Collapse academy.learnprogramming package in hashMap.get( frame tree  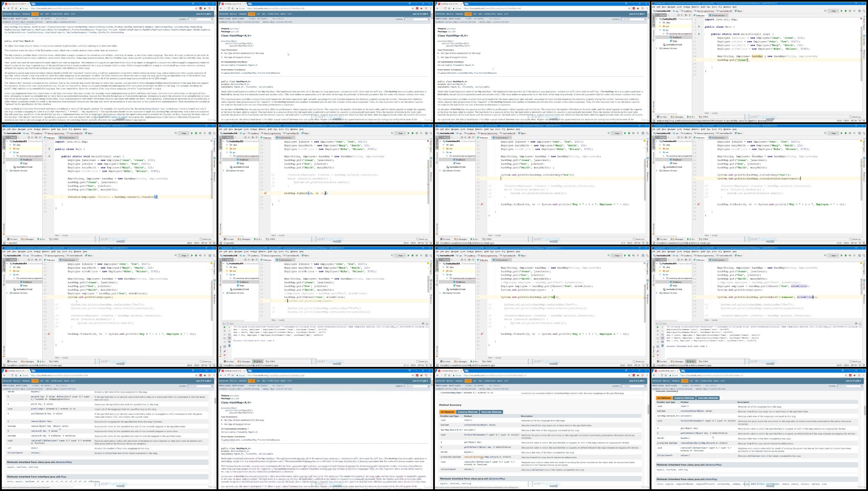point(447,278)
